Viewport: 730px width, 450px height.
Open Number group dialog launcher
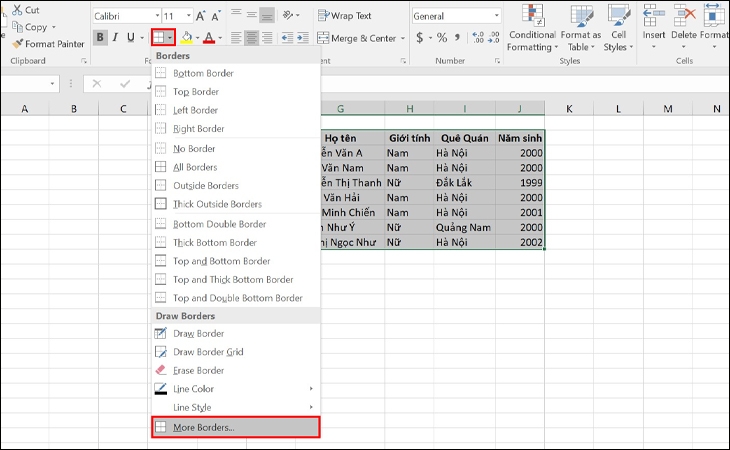tap(497, 61)
